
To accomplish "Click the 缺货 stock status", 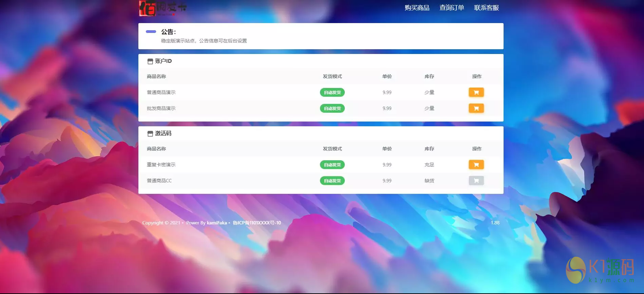I will coord(429,181).
